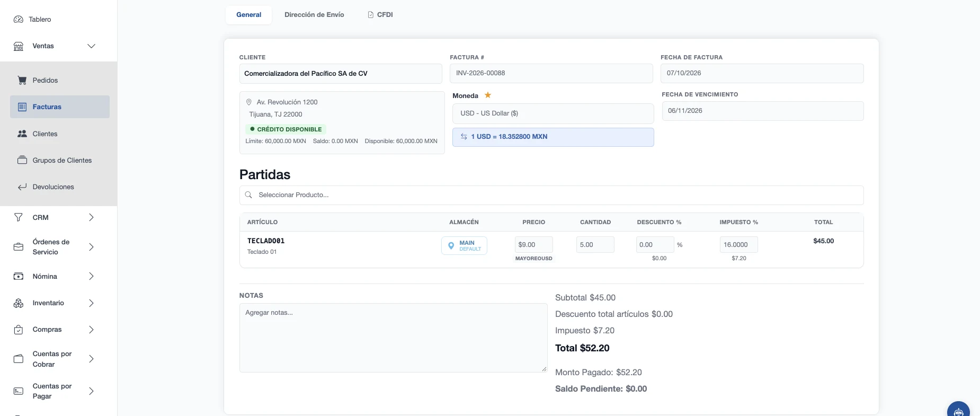
Task: Click the CFDI document icon
Action: point(371,15)
